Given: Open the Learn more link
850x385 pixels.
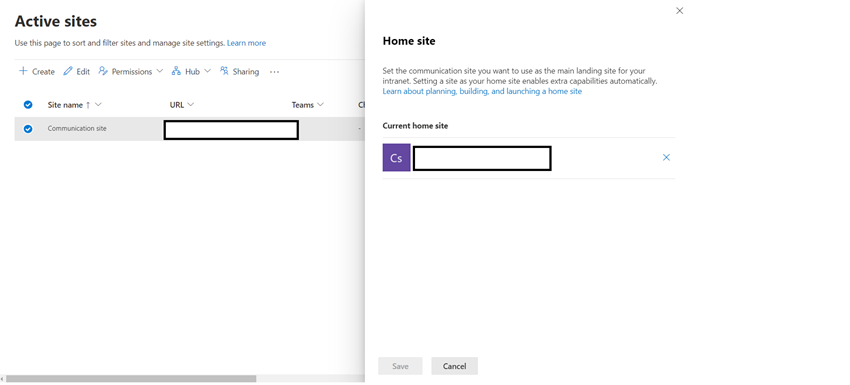Looking at the screenshot, I should pos(247,43).
